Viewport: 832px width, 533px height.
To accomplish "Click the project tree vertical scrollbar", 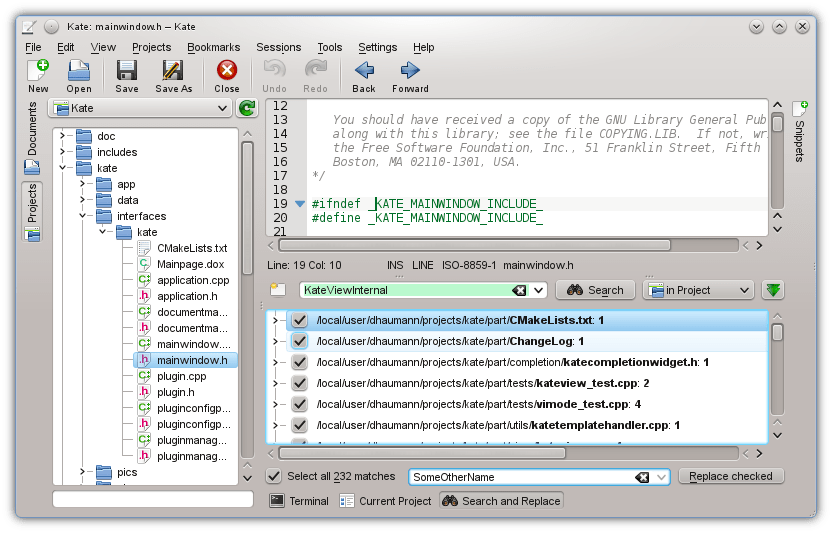I will pyautogui.click(x=247, y=297).
